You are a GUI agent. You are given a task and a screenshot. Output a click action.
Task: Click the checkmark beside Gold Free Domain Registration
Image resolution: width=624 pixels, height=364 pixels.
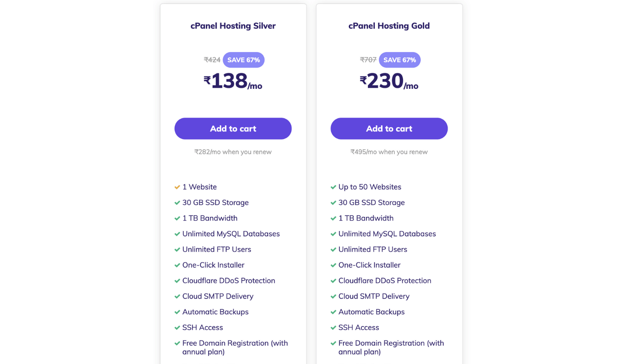coord(333,343)
